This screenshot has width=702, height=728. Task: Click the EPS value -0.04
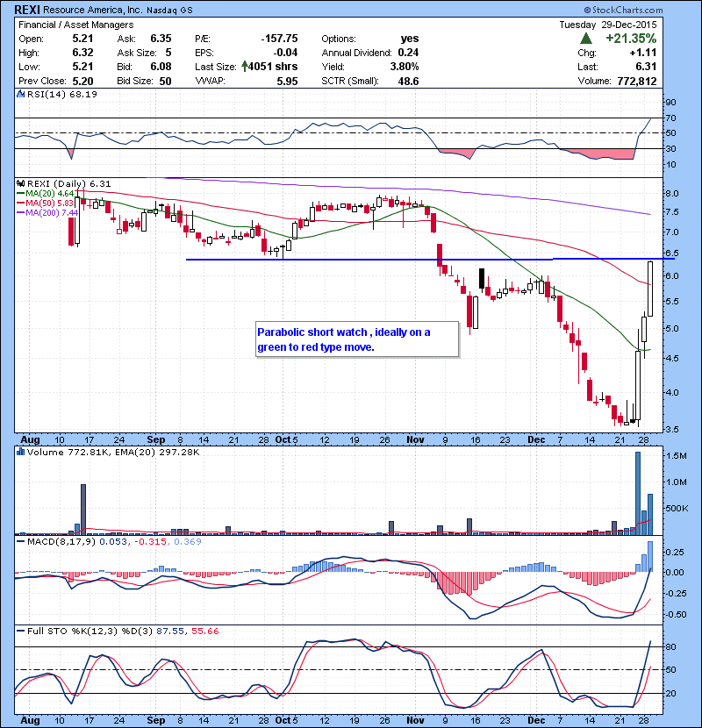click(285, 53)
